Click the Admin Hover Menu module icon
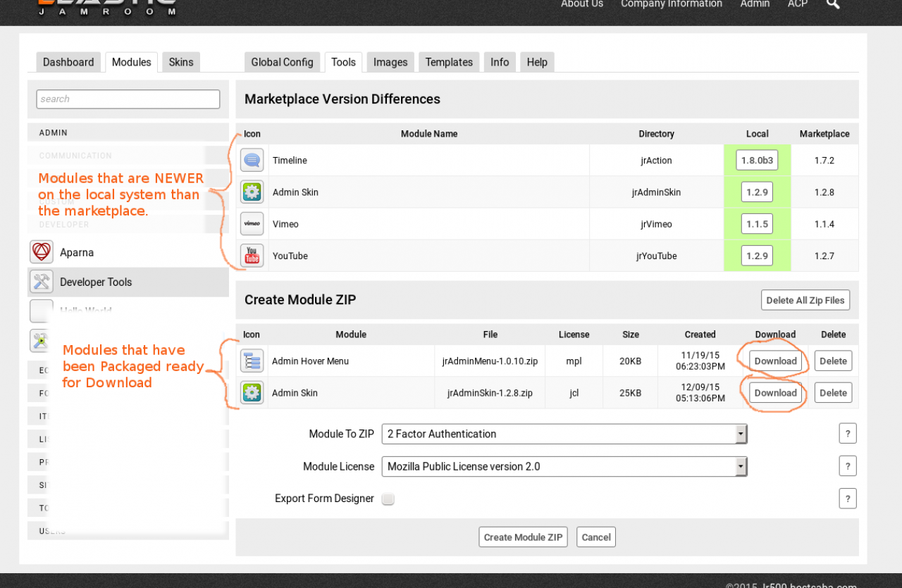 (252, 361)
